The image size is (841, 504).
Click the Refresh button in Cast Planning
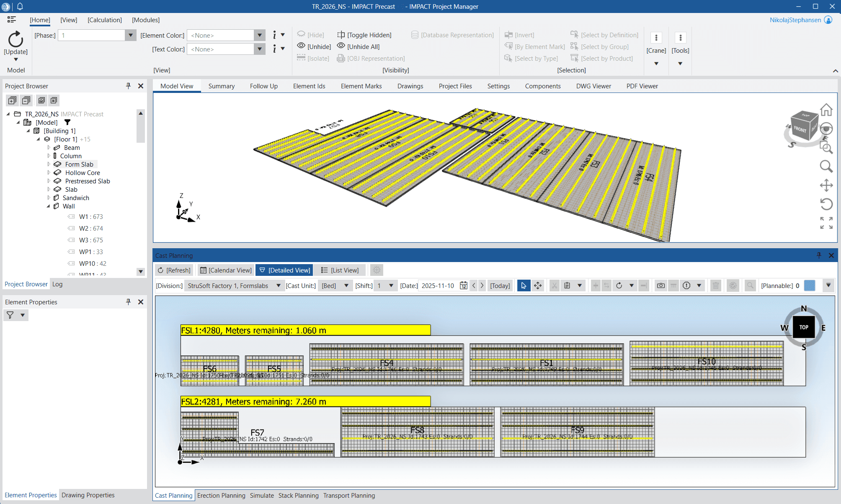point(174,270)
